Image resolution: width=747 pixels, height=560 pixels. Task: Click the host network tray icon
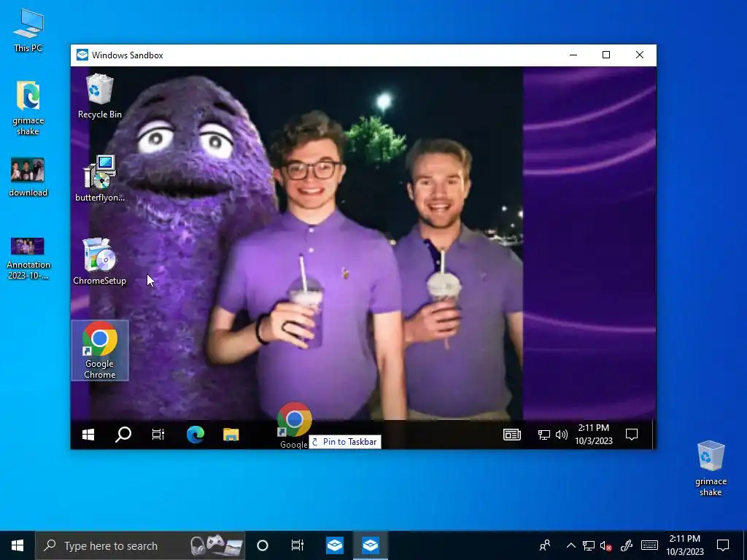click(589, 545)
